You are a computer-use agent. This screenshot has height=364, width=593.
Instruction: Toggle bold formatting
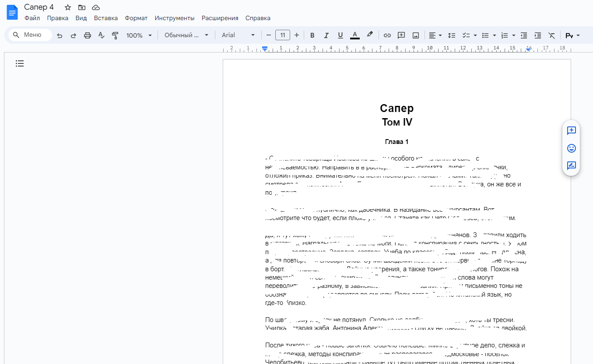tap(312, 35)
